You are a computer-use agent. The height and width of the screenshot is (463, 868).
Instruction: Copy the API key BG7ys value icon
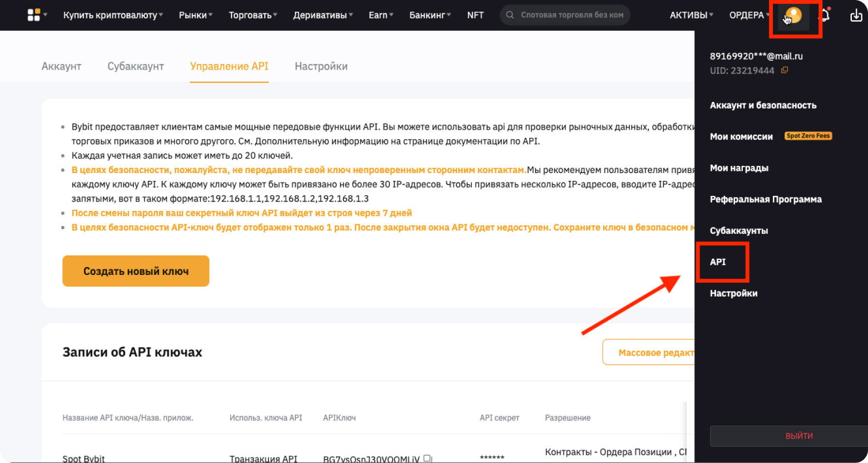427,459
